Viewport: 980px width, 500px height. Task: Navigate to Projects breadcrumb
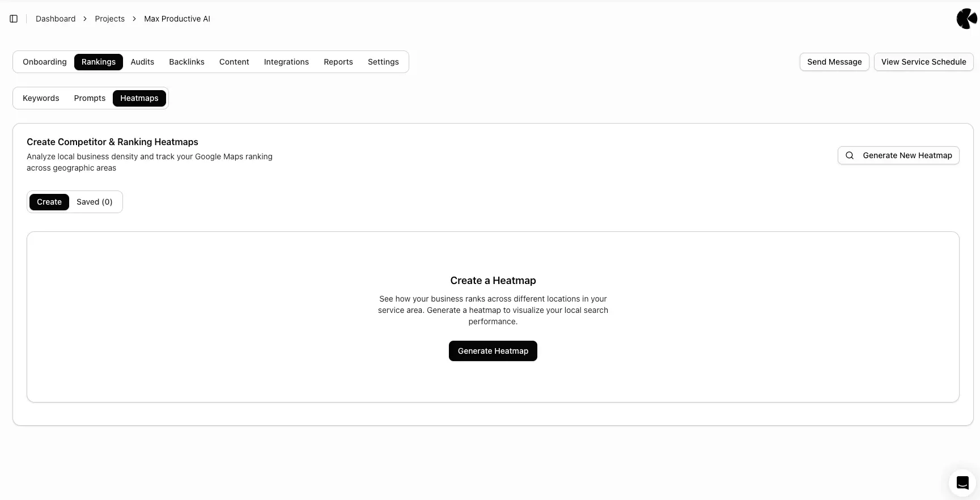[x=109, y=19]
